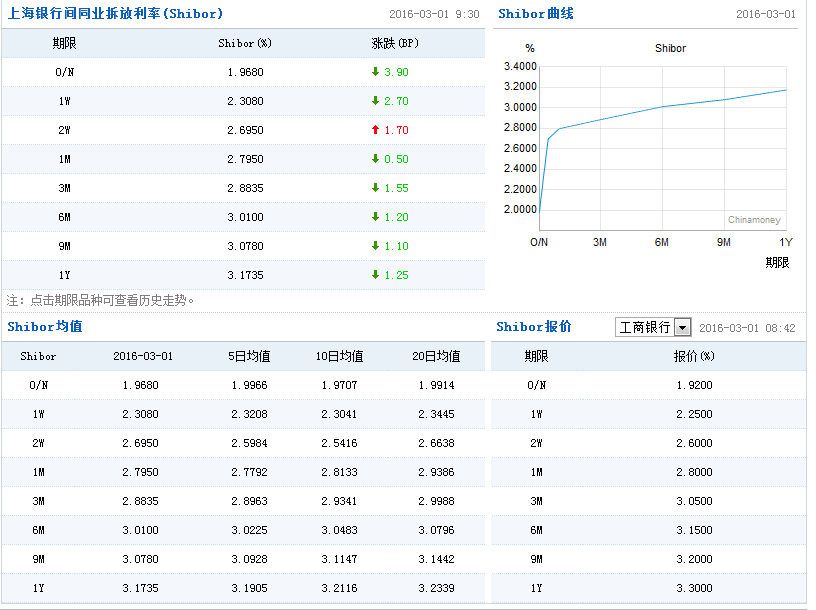This screenshot has width=816, height=610.
Task: Click the Shibor报价 section heading
Action: (534, 327)
